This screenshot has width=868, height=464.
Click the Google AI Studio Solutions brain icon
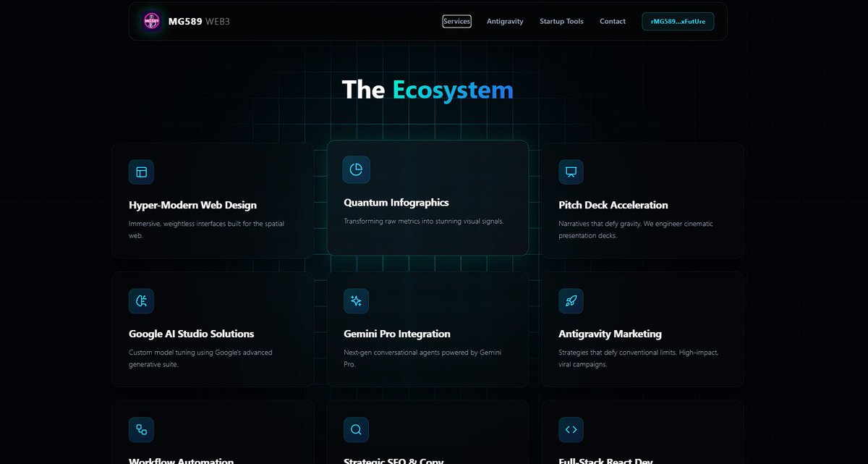coord(141,301)
